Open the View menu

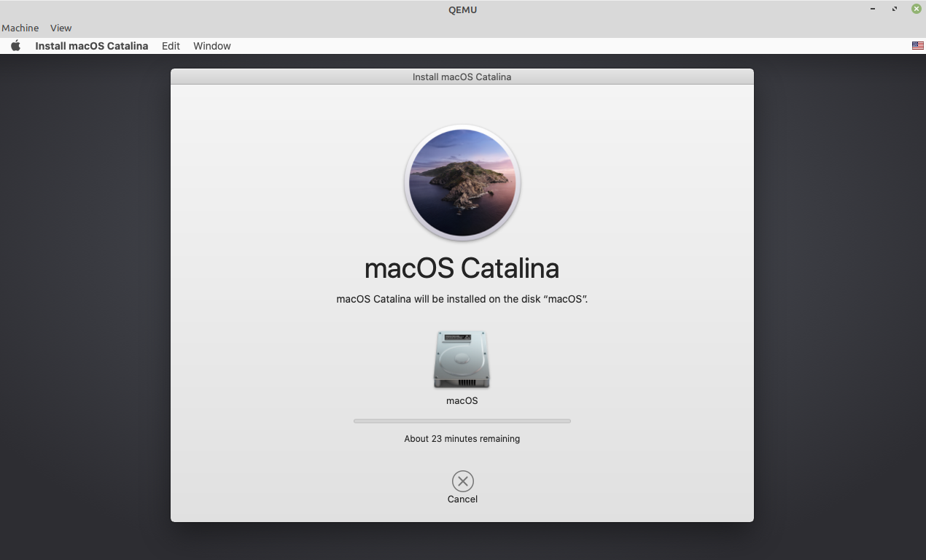(61, 28)
